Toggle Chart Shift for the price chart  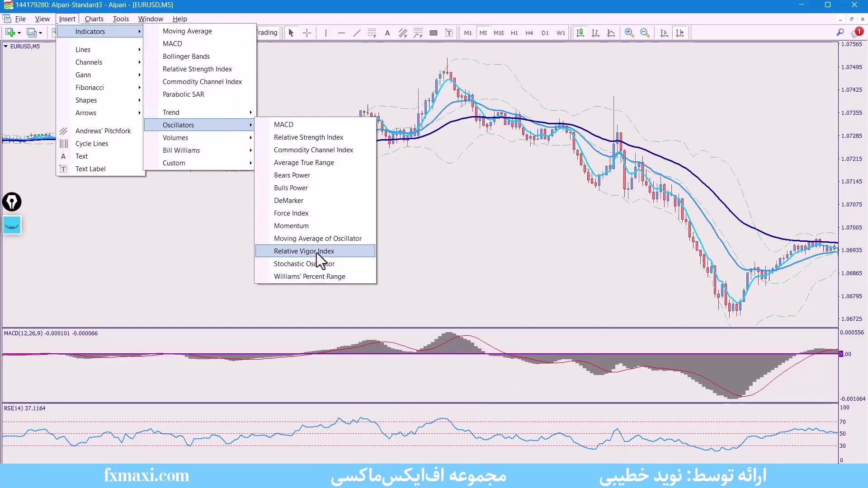pos(680,33)
